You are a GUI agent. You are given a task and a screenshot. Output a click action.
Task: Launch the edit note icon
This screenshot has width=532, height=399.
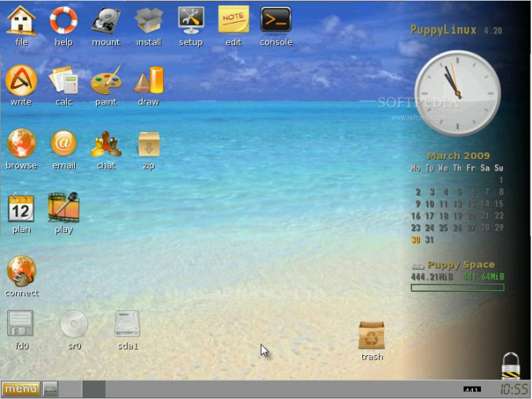pos(233,20)
